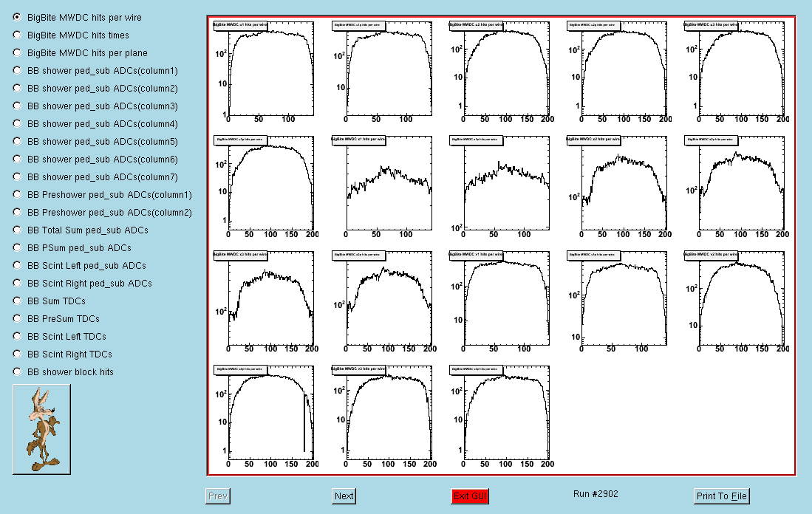
Task: Select 'BigBite MWDC hits per wire' radio button
Action: click(17, 17)
